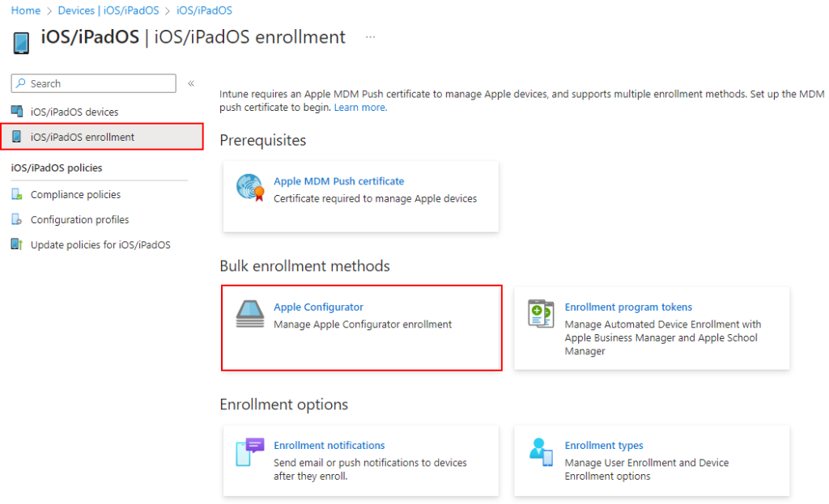829x504 pixels.
Task: Click the Bulk enrollment methods heading
Action: (x=304, y=265)
